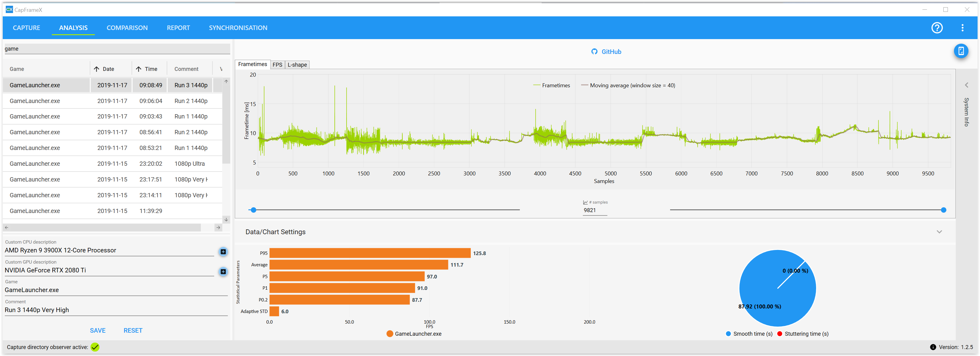Screen dimensions: 980x356
Task: Click the SAVE button
Action: (97, 330)
